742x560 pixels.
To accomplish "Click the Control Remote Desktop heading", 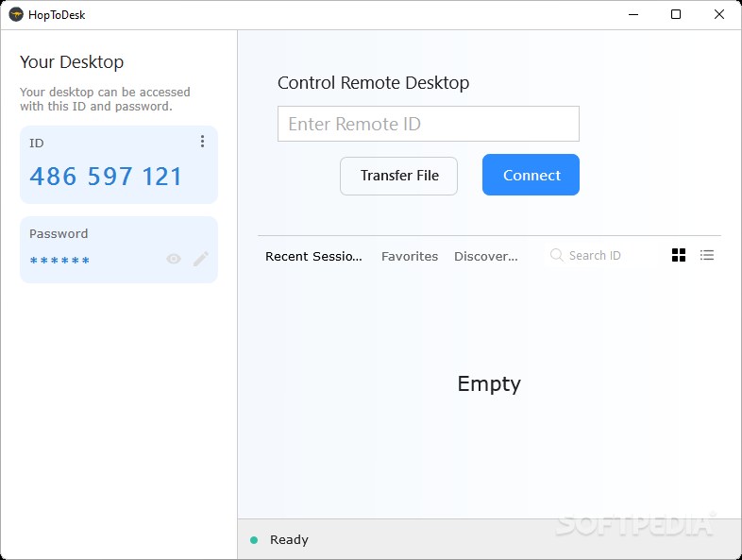I will [x=374, y=83].
